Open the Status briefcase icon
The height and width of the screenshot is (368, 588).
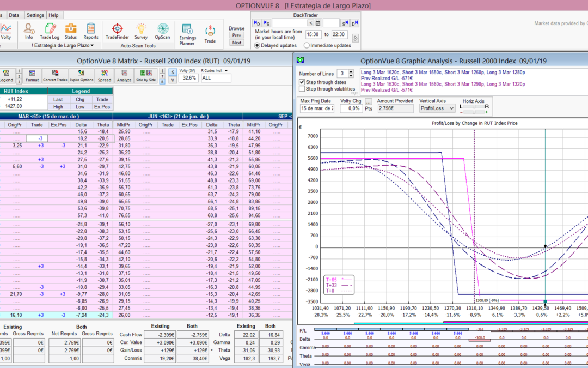pos(70,31)
